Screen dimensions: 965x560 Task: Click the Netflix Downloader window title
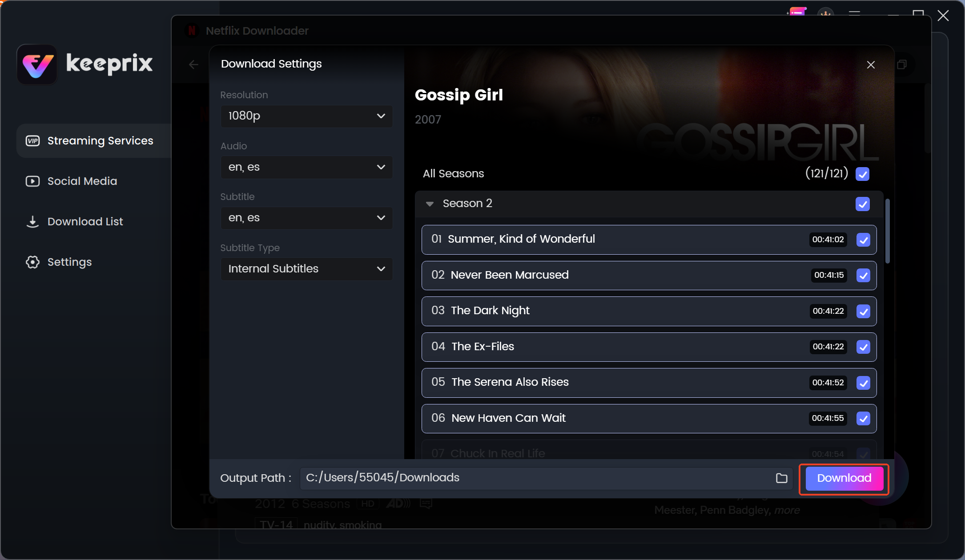tap(257, 31)
